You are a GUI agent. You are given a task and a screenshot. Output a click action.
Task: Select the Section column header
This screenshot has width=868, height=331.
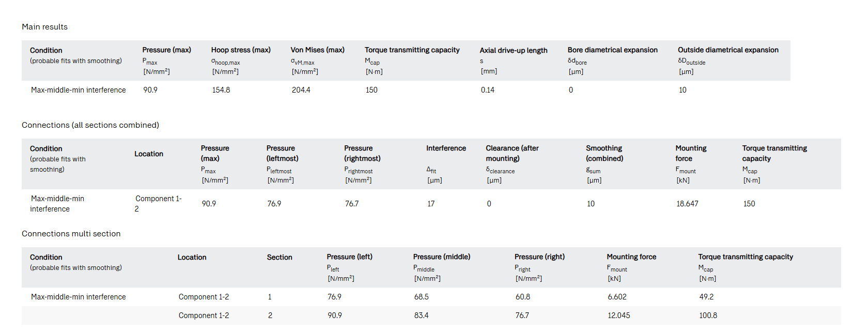click(279, 258)
